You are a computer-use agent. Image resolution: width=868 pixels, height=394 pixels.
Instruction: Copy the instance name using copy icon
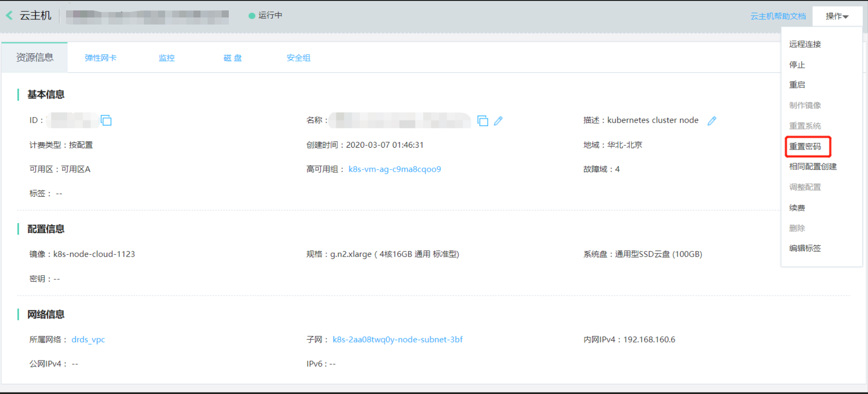[x=482, y=121]
